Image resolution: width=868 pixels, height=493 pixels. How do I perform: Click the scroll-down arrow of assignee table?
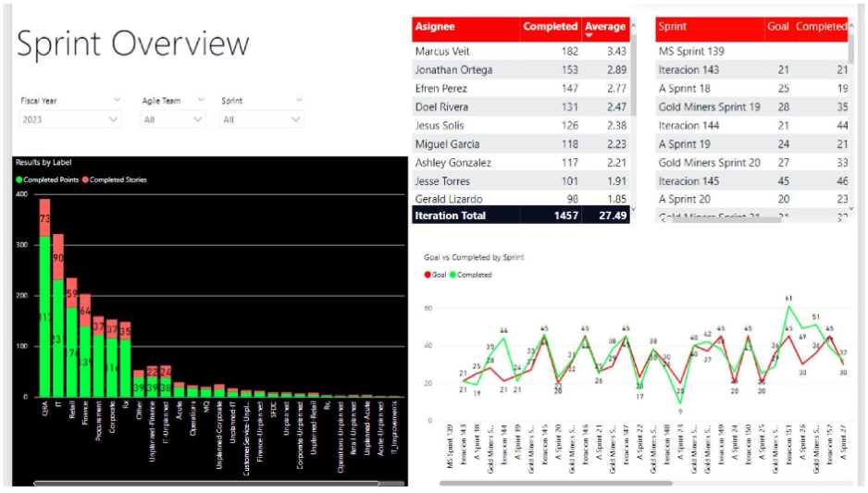[x=634, y=209]
